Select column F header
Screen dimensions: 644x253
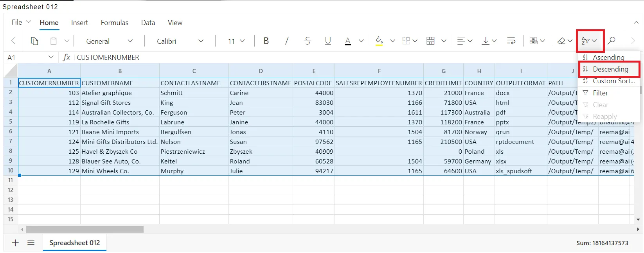pos(379,71)
